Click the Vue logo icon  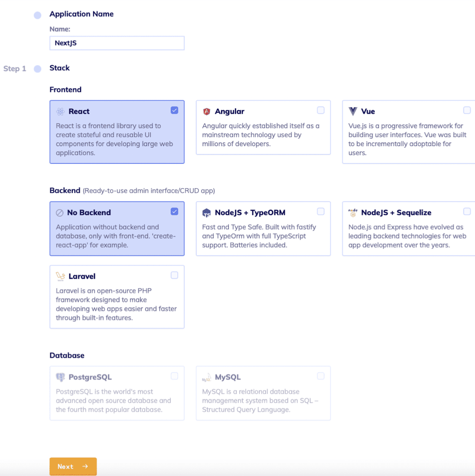(x=353, y=111)
